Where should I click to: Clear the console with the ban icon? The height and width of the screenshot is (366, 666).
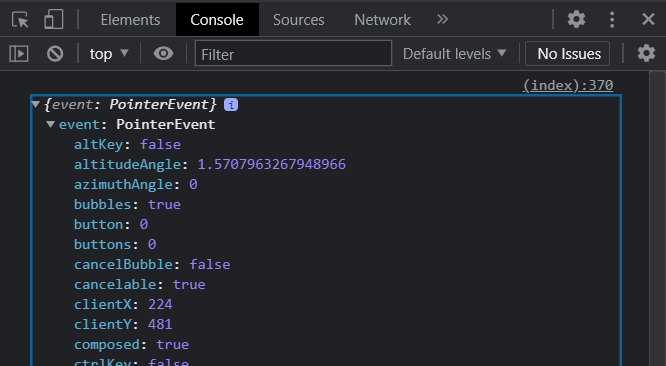click(x=55, y=54)
